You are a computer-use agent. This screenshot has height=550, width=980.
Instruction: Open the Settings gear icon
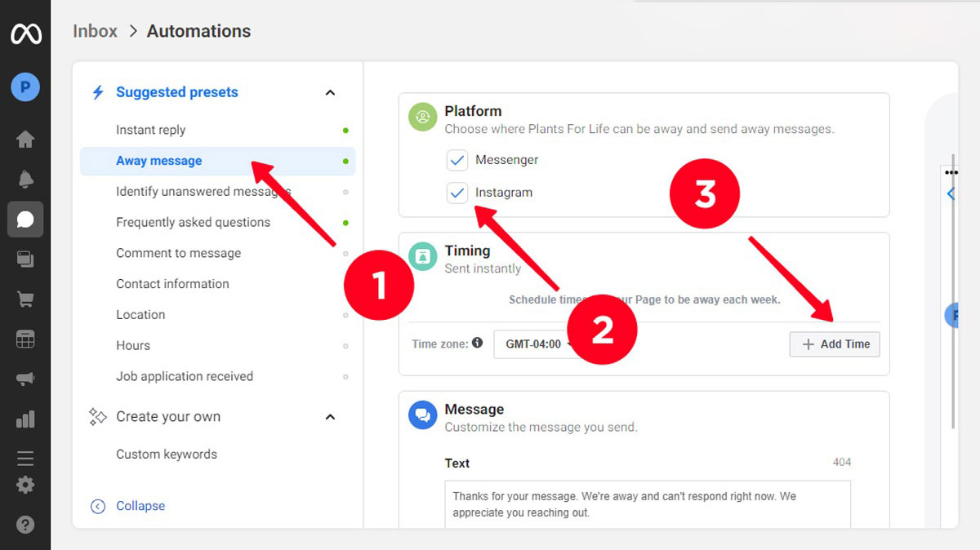25,485
